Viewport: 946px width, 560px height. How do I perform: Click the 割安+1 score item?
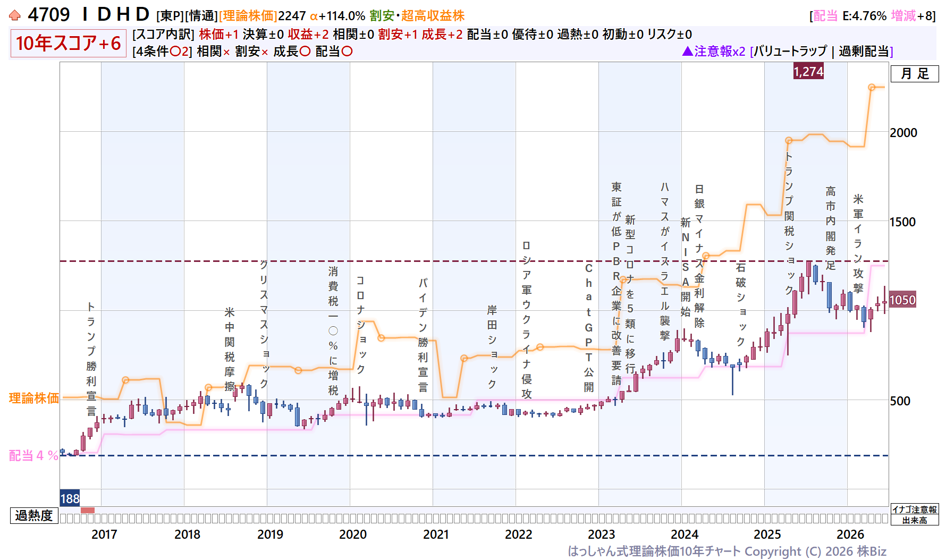[398, 34]
